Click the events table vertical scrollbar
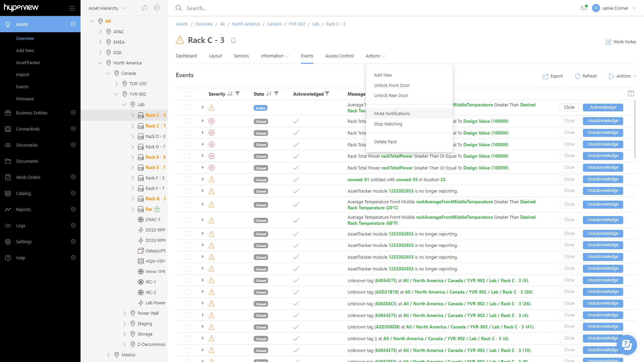Viewport: 644px width, 362px height. 635,130
